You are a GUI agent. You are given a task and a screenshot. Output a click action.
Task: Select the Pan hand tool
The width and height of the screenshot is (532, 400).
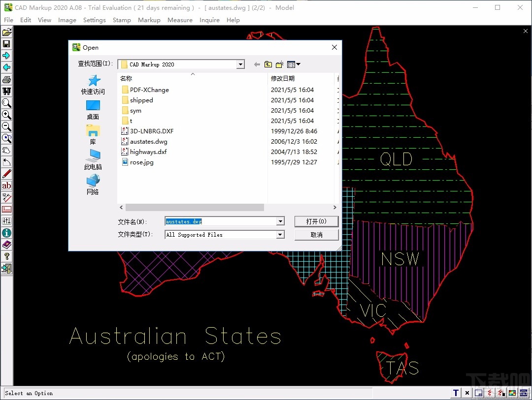(6, 150)
